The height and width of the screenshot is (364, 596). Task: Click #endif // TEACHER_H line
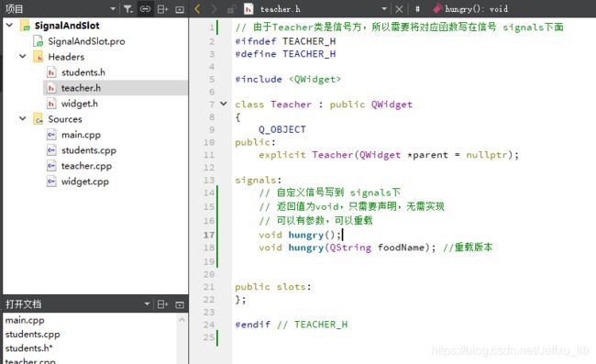(x=292, y=325)
